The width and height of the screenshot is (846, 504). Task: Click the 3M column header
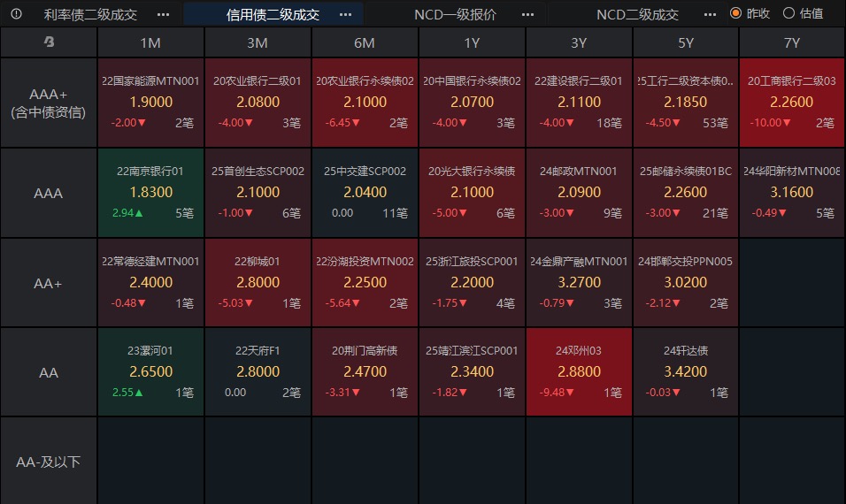coord(258,42)
